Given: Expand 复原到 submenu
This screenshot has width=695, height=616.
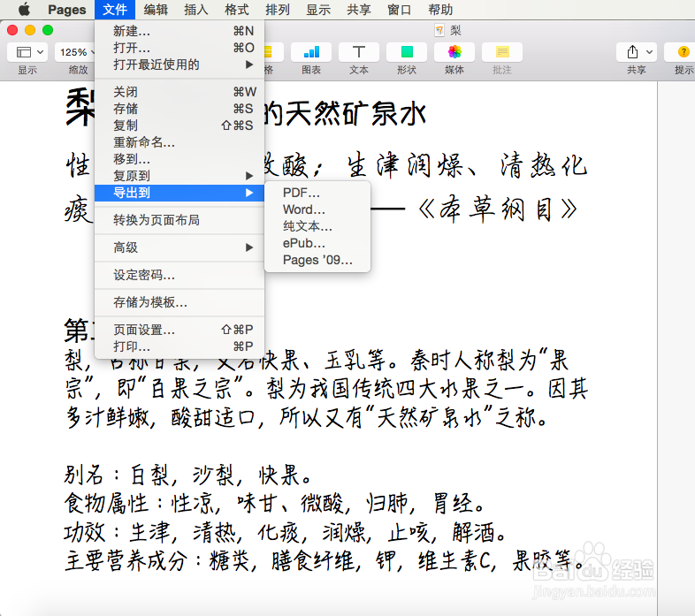Looking at the screenshot, I should click(x=179, y=176).
